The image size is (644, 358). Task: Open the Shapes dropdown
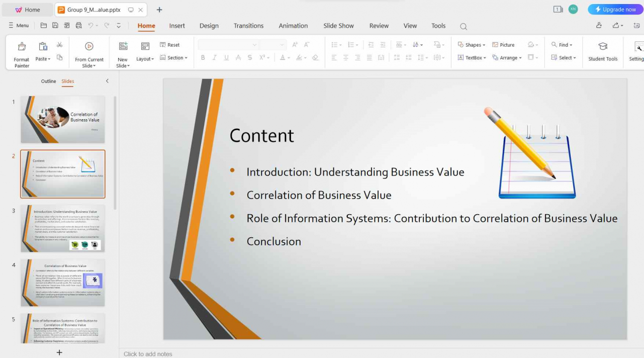471,44
